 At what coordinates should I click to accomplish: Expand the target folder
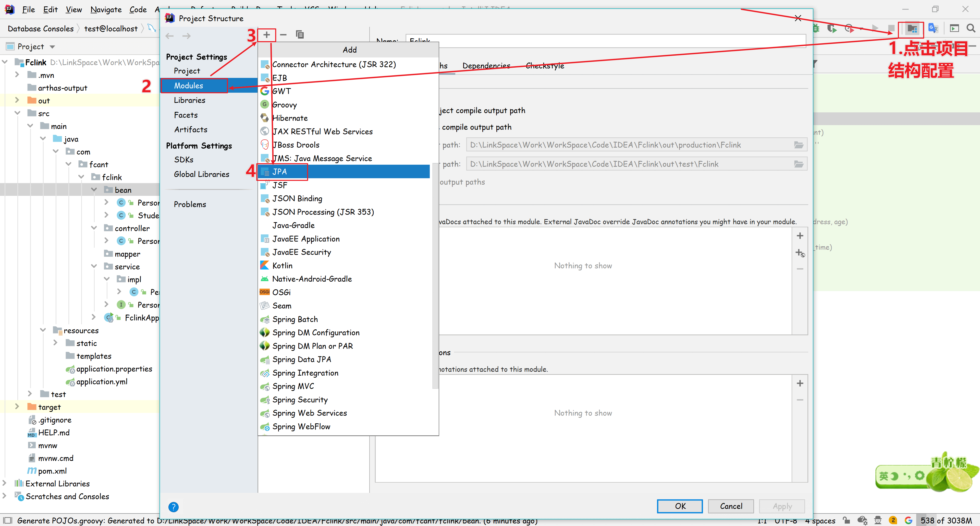coord(17,407)
